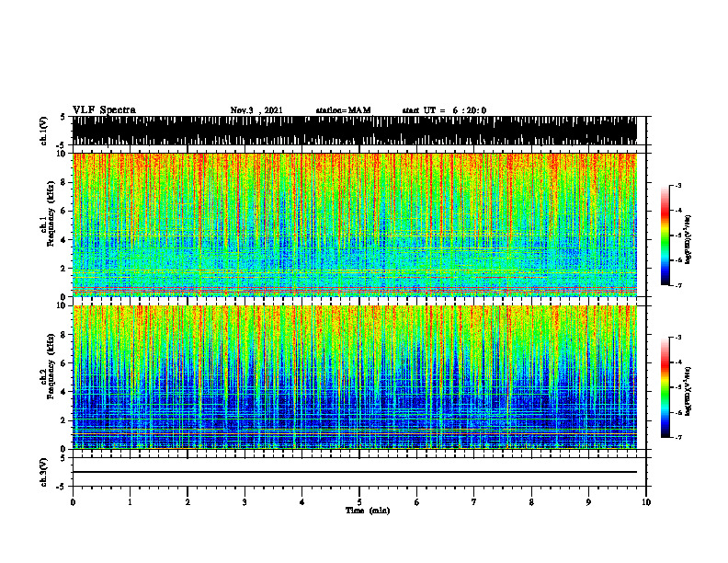Select the "Nov.3 , 2021" date label
Screen dimensions: 728x563
pyautogui.click(x=256, y=110)
